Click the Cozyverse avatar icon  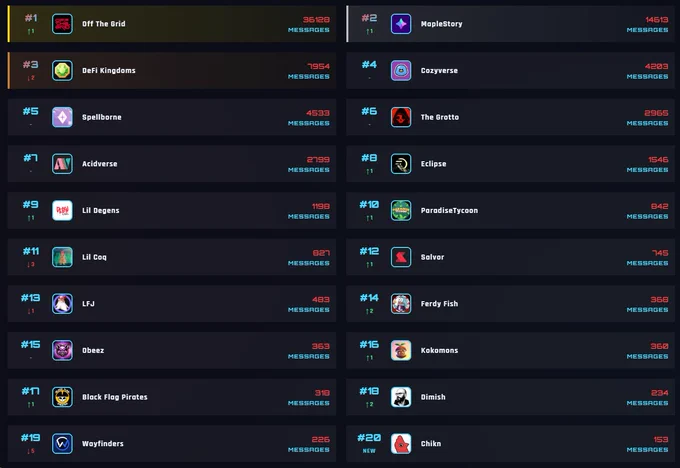[401, 71]
